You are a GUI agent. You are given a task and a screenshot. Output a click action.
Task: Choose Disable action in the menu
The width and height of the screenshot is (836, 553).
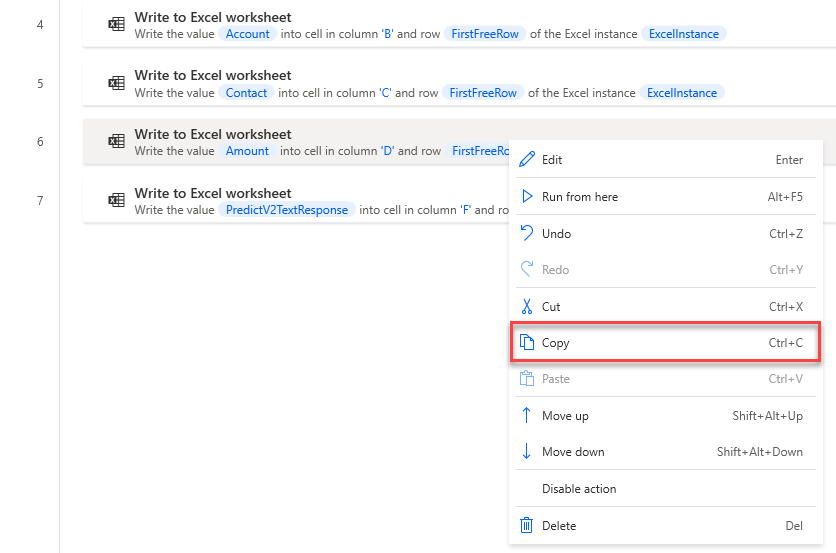(665, 488)
